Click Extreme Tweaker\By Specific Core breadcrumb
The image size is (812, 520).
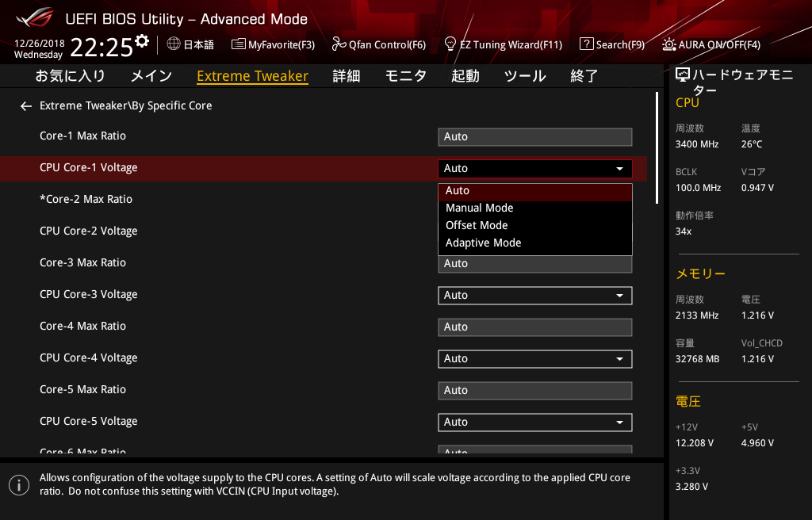click(x=126, y=105)
